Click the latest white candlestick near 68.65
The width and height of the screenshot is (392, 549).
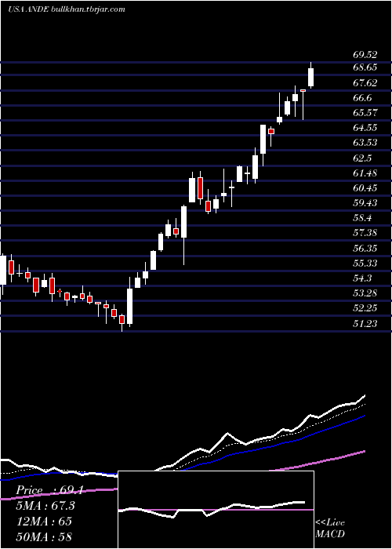click(x=310, y=77)
